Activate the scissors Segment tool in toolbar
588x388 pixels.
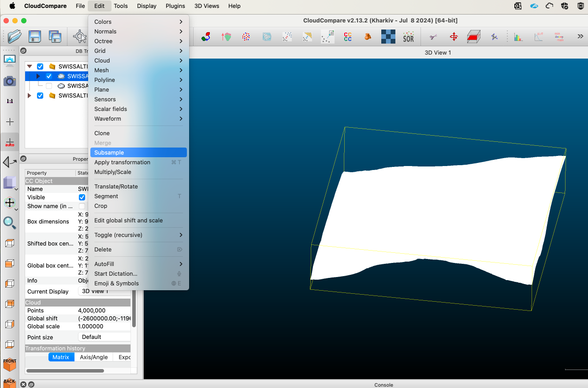coord(433,37)
